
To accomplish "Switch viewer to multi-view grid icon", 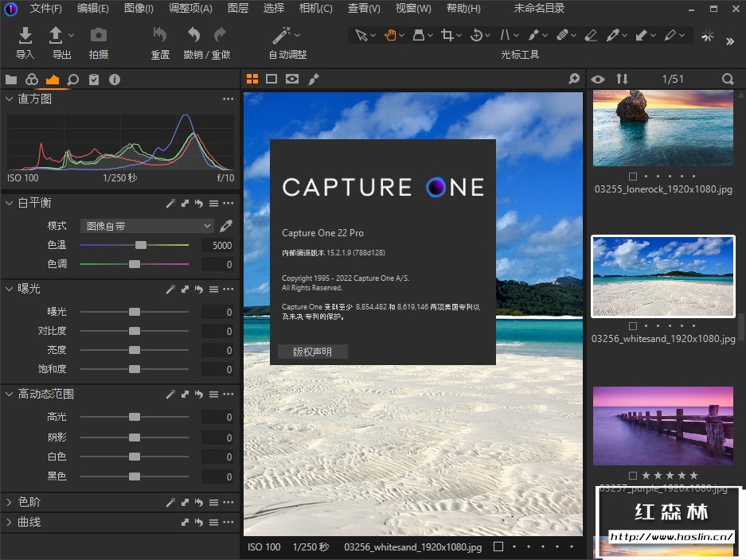I will point(252,79).
